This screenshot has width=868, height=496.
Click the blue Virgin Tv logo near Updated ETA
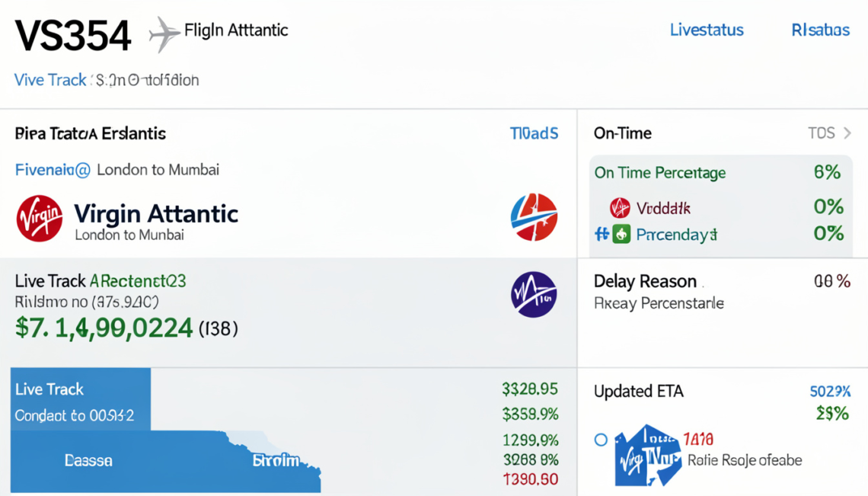(x=648, y=455)
